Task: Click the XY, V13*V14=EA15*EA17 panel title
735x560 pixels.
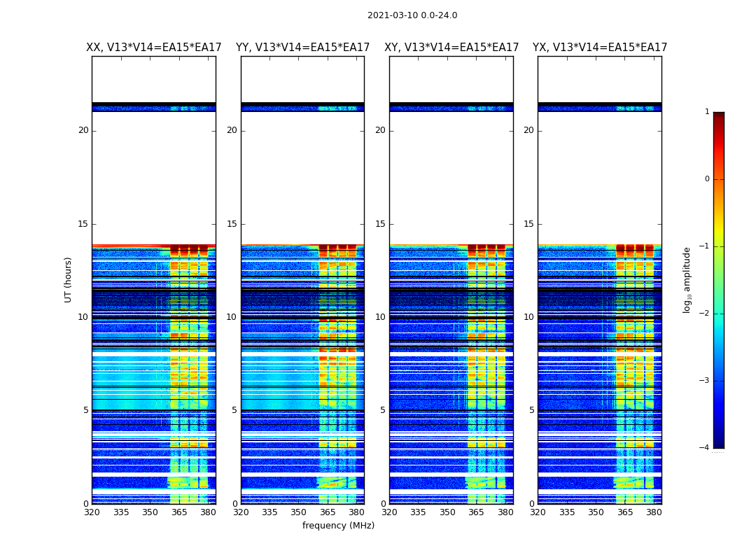Action: (x=451, y=48)
